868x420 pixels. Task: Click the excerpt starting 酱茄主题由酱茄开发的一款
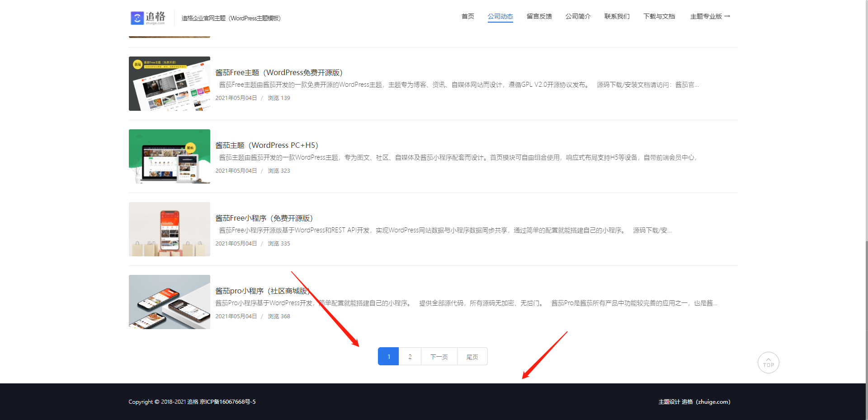pos(458,157)
